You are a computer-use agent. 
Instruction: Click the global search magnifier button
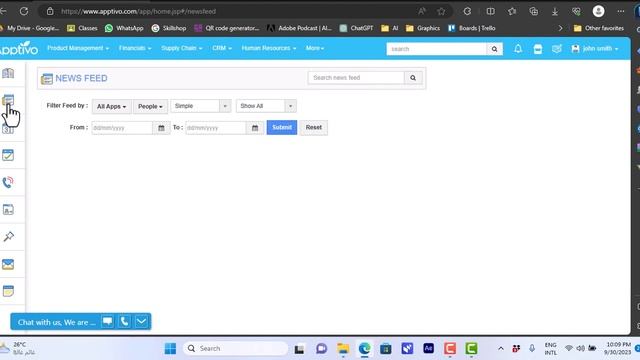(x=495, y=49)
